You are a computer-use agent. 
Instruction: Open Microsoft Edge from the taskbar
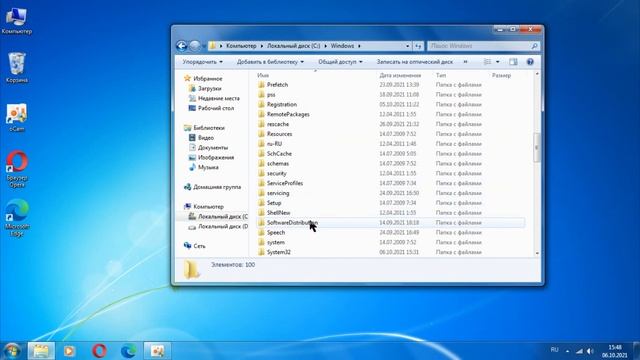coord(129,351)
